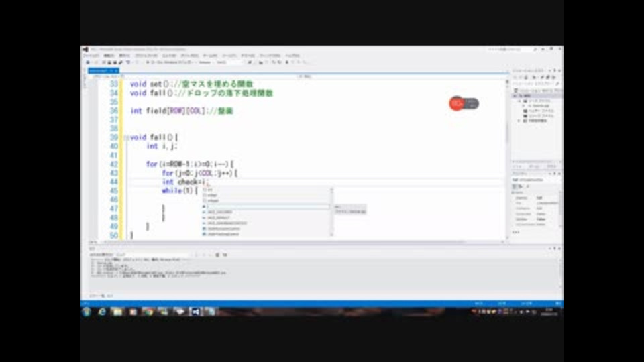Image resolution: width=644 pixels, height=362 pixels.
Task: Switch to エラー一覧 bottom tab
Action: click(x=96, y=296)
